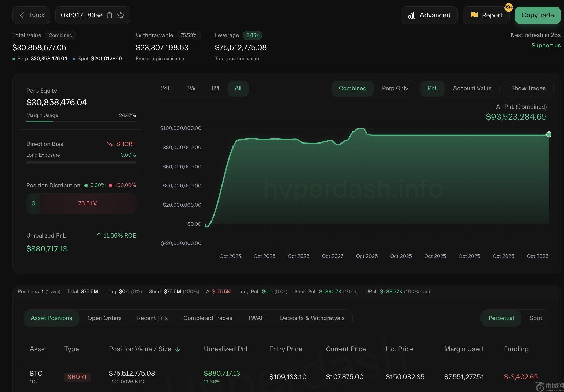
Task: Click the Report flag button
Action: [486, 15]
